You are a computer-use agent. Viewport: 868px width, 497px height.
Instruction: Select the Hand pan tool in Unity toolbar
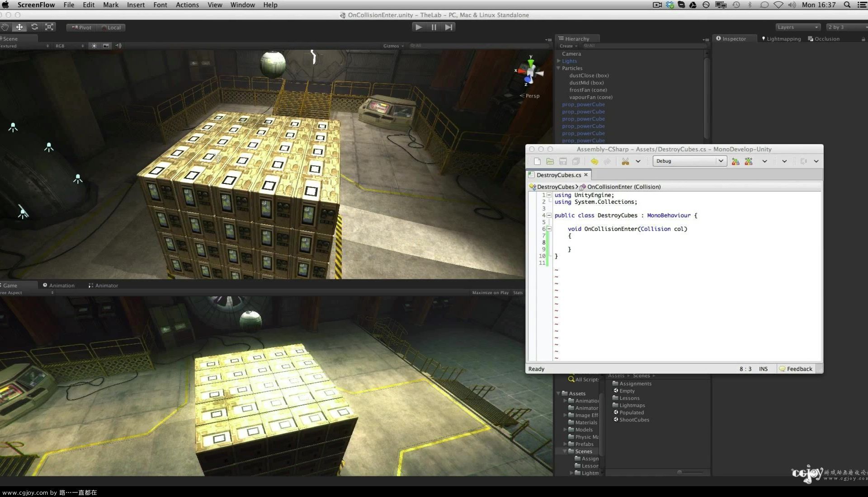5,27
